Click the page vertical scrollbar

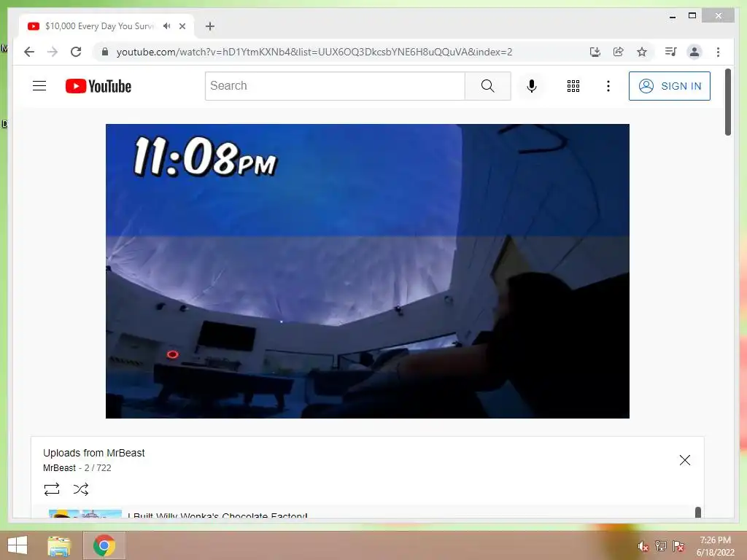point(728,102)
